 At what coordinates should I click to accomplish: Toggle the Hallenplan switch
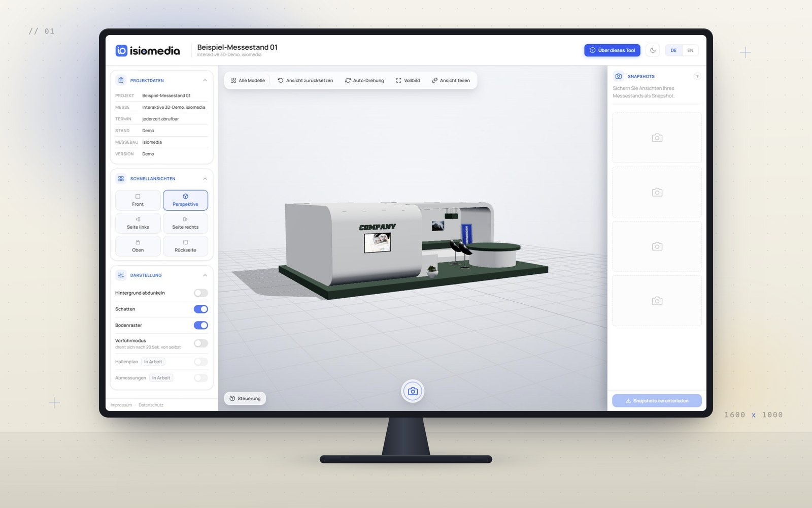(201, 362)
